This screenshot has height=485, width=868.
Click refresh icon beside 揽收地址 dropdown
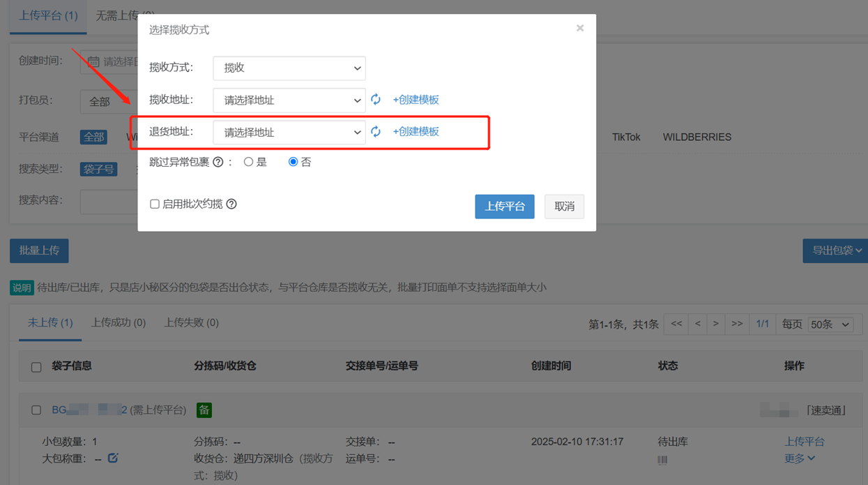(x=376, y=100)
